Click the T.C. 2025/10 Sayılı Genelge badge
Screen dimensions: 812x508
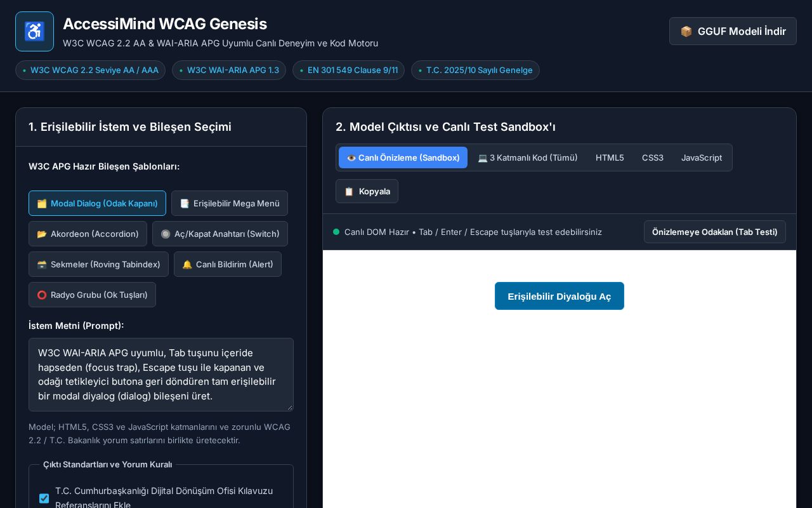tap(475, 70)
